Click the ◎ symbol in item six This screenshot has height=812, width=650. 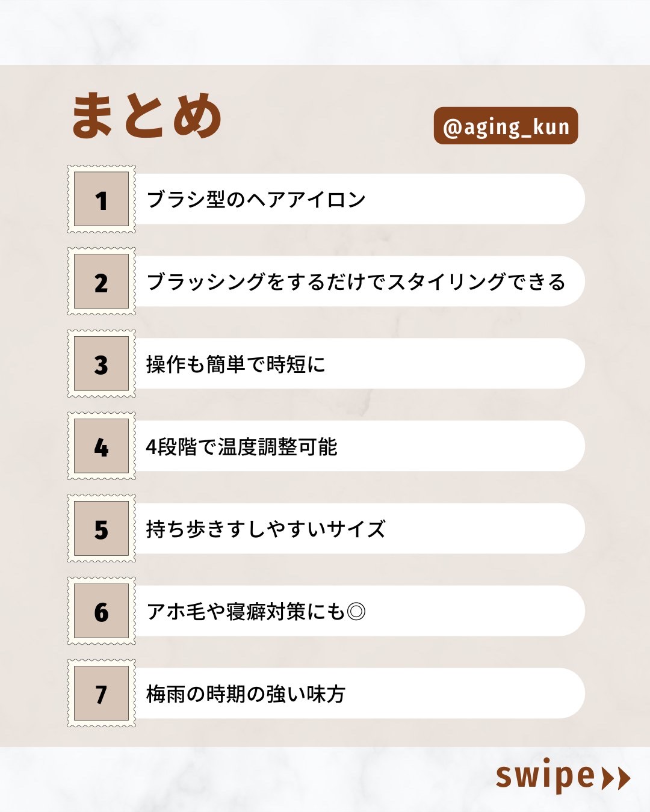coord(356,612)
